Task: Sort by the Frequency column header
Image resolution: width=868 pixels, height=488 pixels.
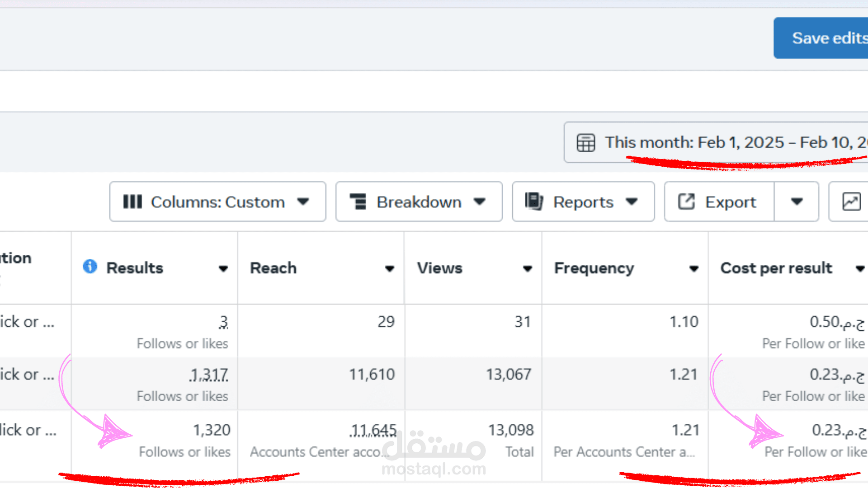Action: [x=594, y=268]
